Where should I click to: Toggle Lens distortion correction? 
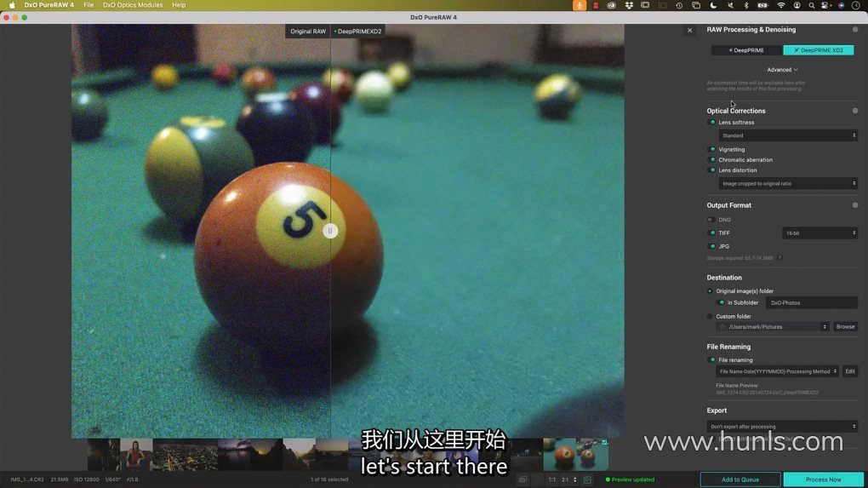[x=712, y=170]
